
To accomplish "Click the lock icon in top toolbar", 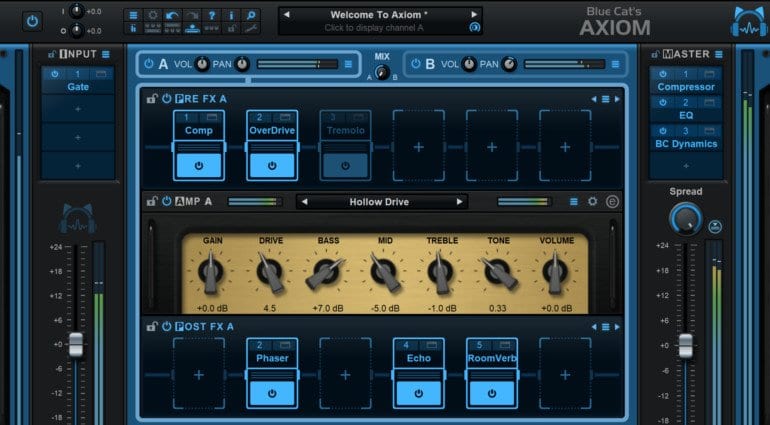I will pyautogui.click(x=231, y=28).
